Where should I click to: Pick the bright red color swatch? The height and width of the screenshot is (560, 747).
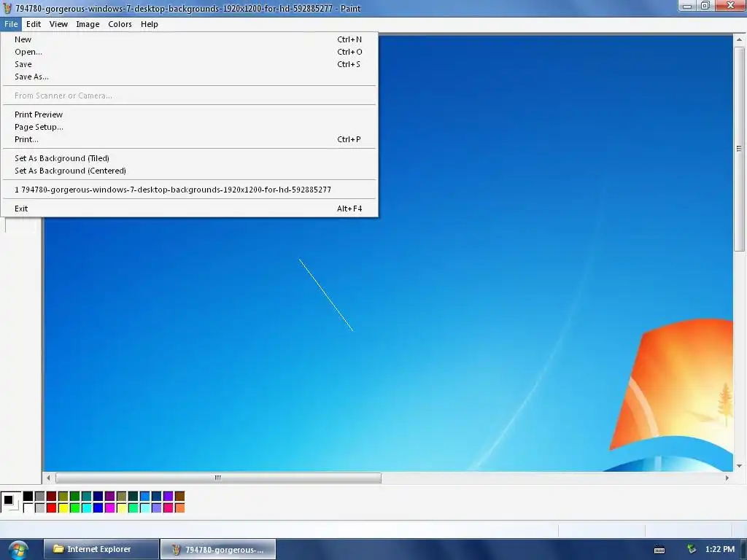52,508
